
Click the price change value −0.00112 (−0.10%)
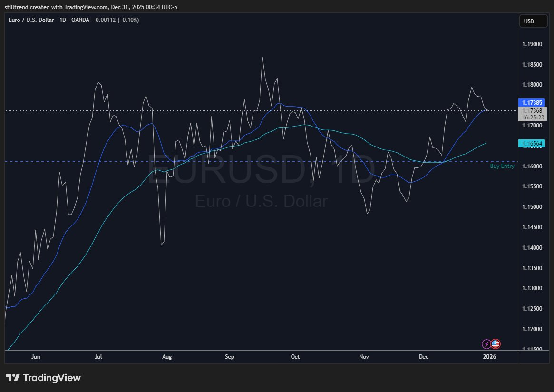115,20
